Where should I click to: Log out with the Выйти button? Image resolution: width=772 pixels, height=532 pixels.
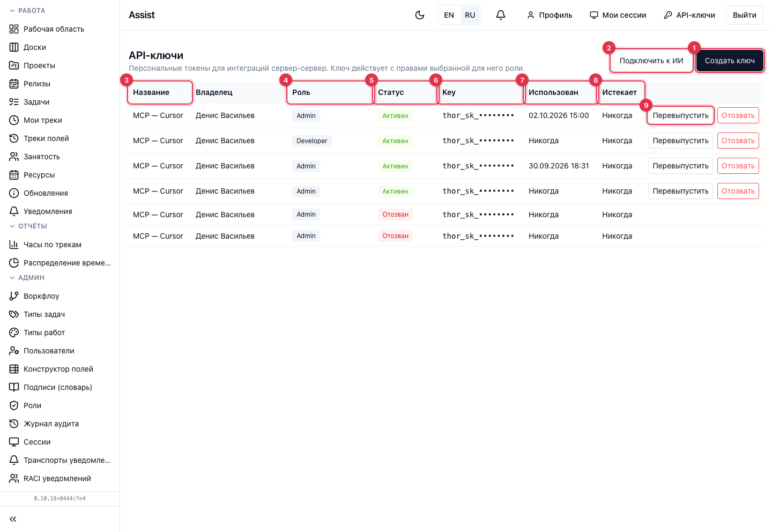(x=745, y=15)
